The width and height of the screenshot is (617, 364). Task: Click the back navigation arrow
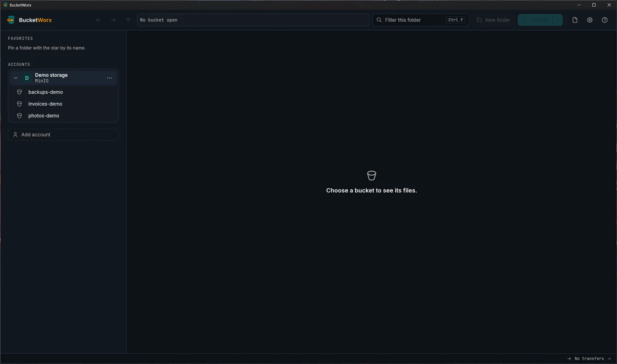click(x=98, y=20)
